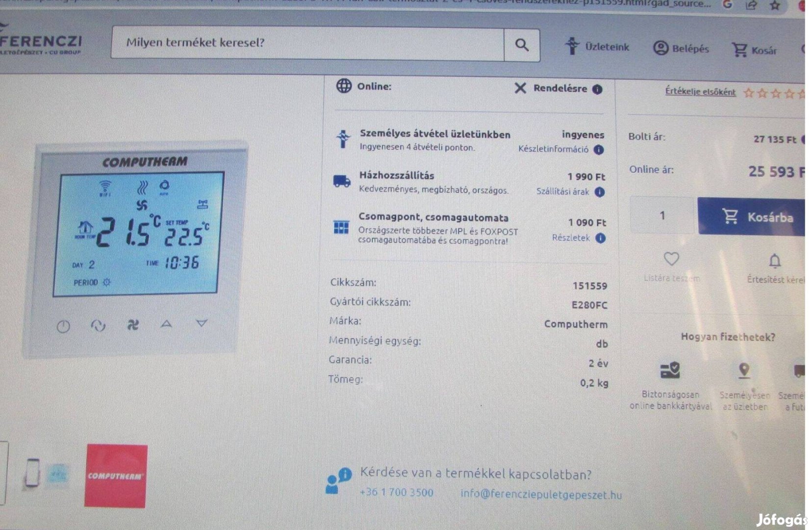Click the search magnifier button
This screenshot has width=812, height=530.
pyautogui.click(x=522, y=45)
